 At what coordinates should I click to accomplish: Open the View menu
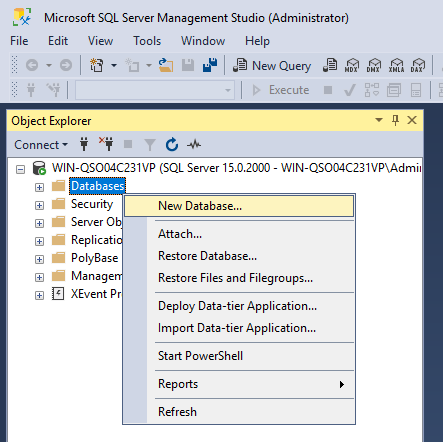click(100, 41)
